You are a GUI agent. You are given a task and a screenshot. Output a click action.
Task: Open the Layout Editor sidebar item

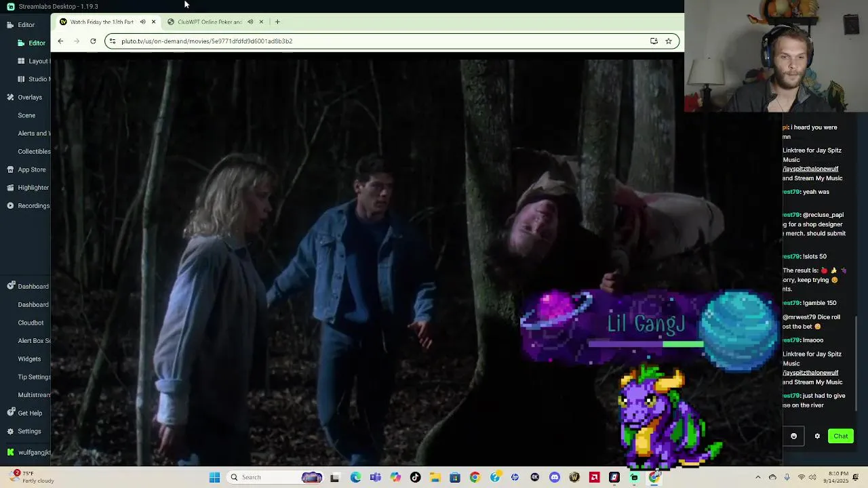33,61
